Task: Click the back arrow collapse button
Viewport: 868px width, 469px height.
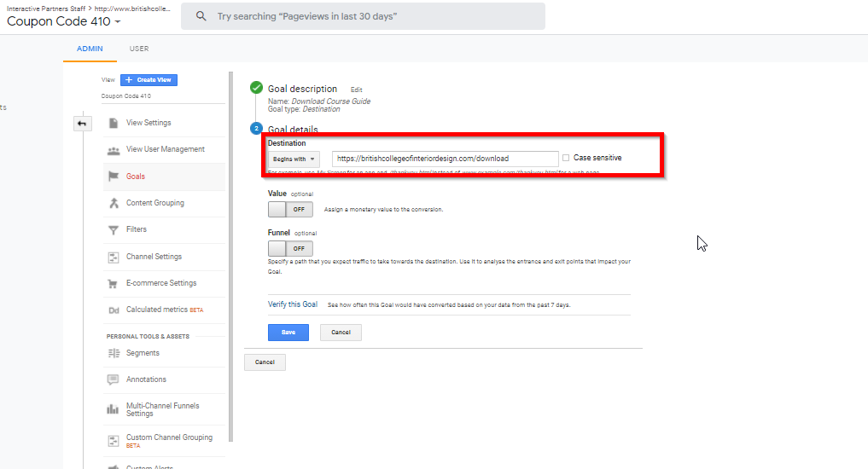Action: click(x=82, y=124)
